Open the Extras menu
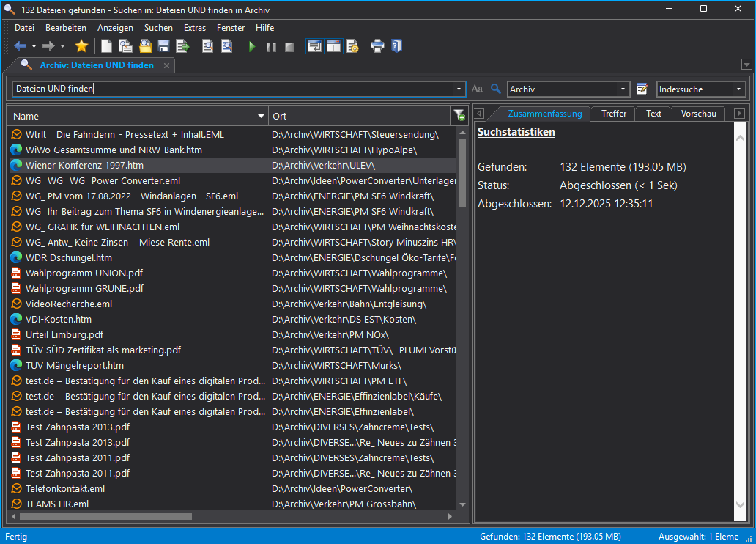 point(195,28)
